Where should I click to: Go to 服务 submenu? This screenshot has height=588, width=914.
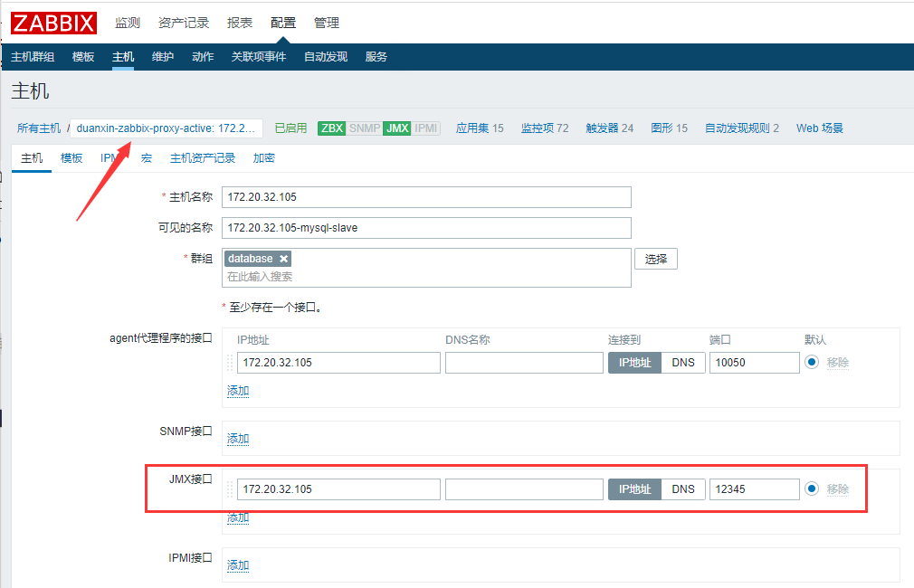point(376,56)
